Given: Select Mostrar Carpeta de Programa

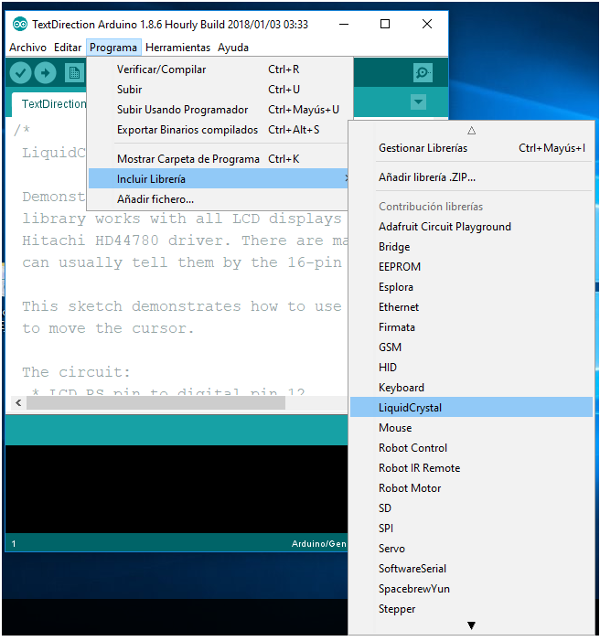Looking at the screenshot, I should click(218, 159).
